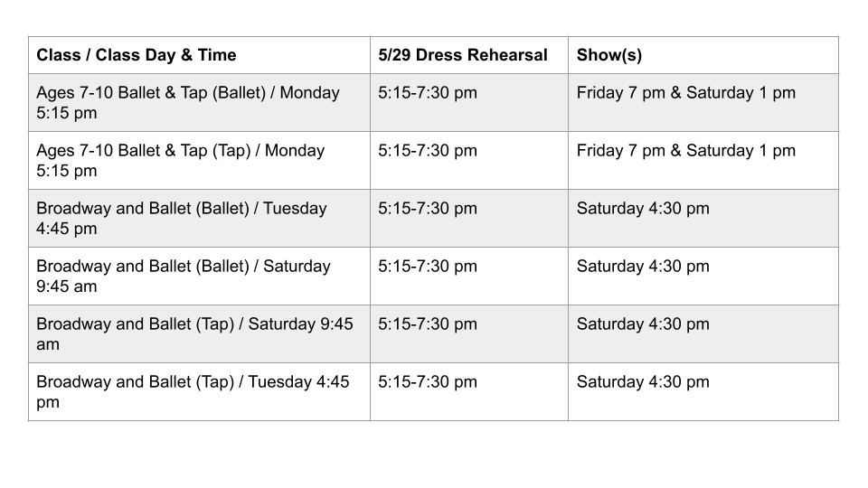Click rehearsal time in Ages 7-10 Tap row
Image resolution: width=868 pixels, height=488 pixels.
(428, 151)
